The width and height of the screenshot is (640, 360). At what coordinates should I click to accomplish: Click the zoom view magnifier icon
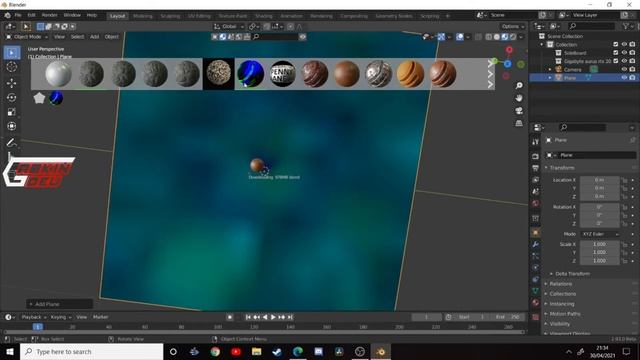coord(519,85)
